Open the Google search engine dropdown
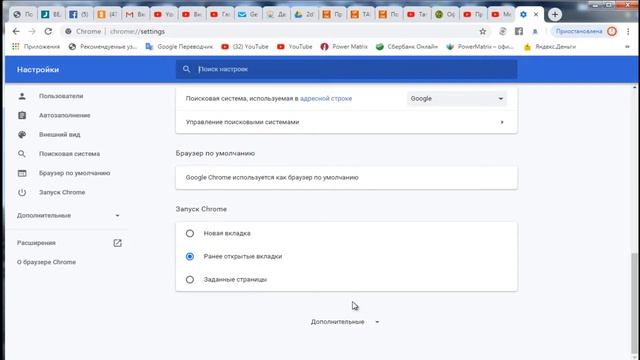Screen dimensions: 640x360 457,99
